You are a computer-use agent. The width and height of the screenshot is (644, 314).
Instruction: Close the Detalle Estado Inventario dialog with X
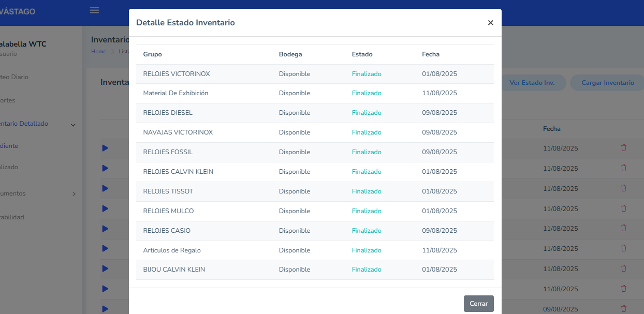490,23
